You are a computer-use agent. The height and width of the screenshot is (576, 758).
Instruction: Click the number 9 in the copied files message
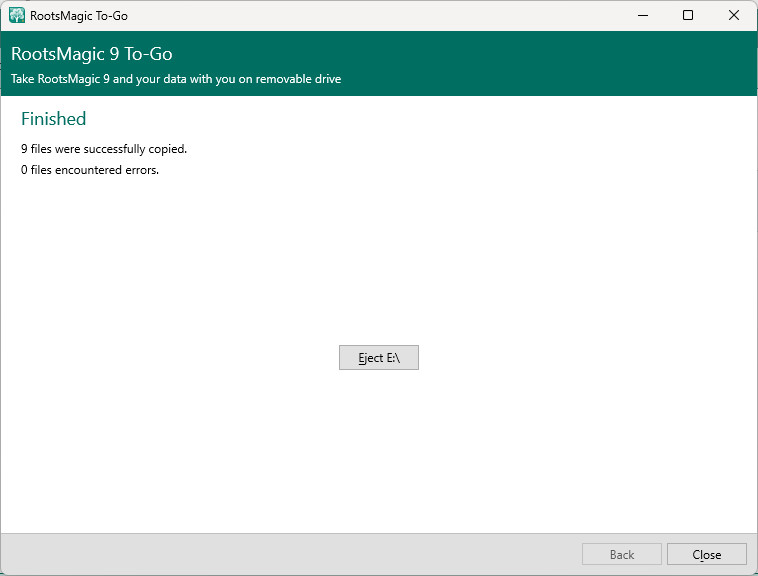pyautogui.click(x=24, y=149)
